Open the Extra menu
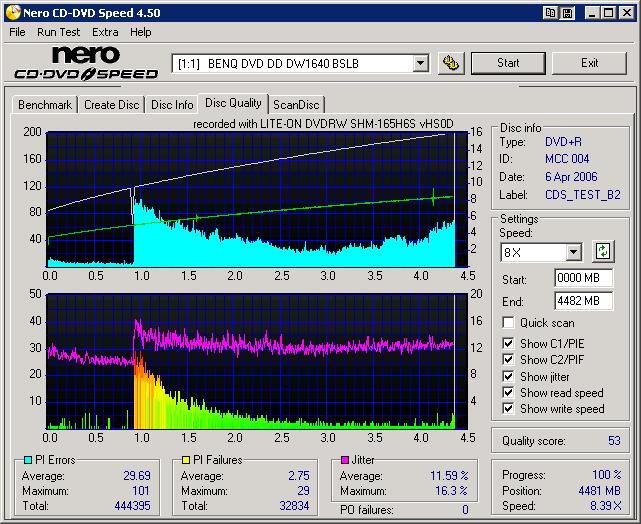 pyautogui.click(x=105, y=32)
